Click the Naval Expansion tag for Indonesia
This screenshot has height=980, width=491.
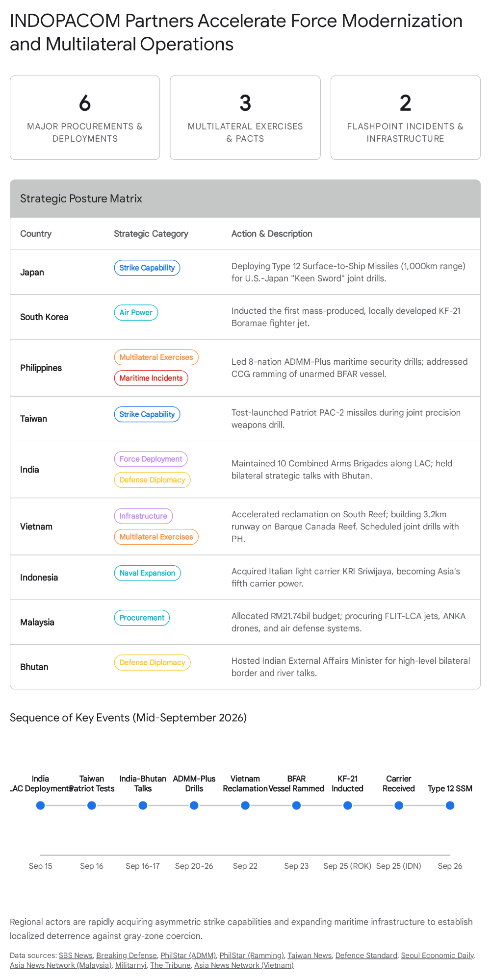(147, 573)
